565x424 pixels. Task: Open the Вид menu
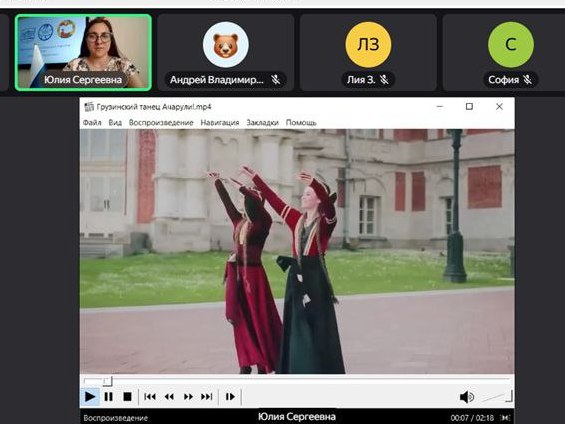tap(115, 123)
